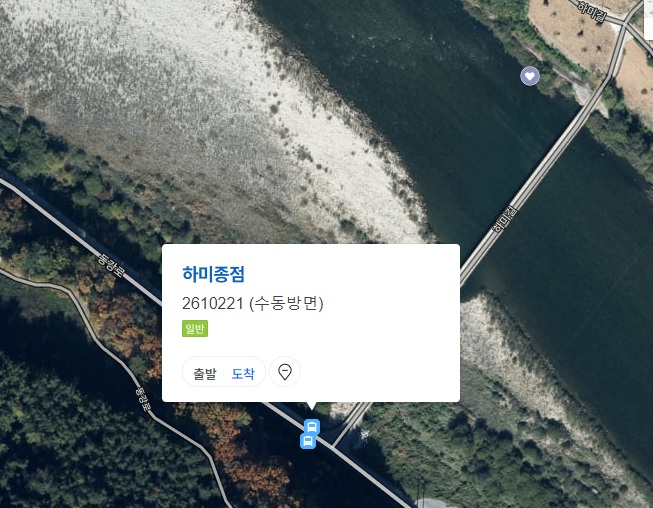The height and width of the screenshot is (508, 653).
Task: Select the lower bus stop icon
Action: point(308,441)
